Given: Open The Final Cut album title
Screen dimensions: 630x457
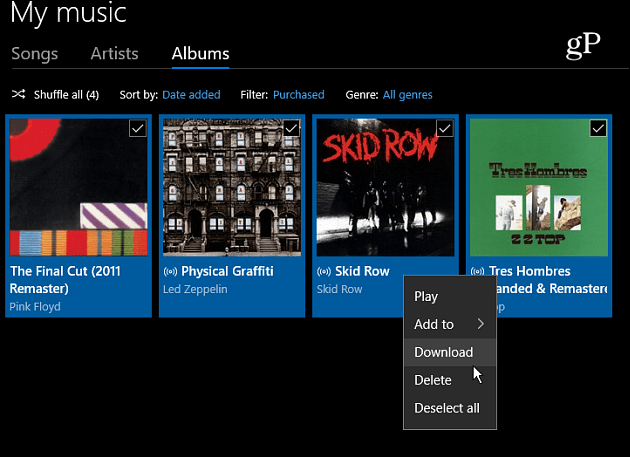Looking at the screenshot, I should 65,280.
